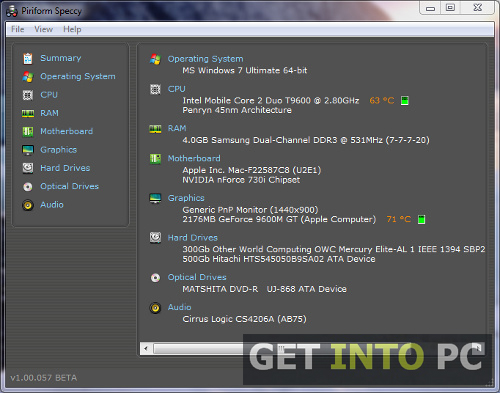The height and width of the screenshot is (393, 500).
Task: Open the File menu
Action: click(x=17, y=29)
